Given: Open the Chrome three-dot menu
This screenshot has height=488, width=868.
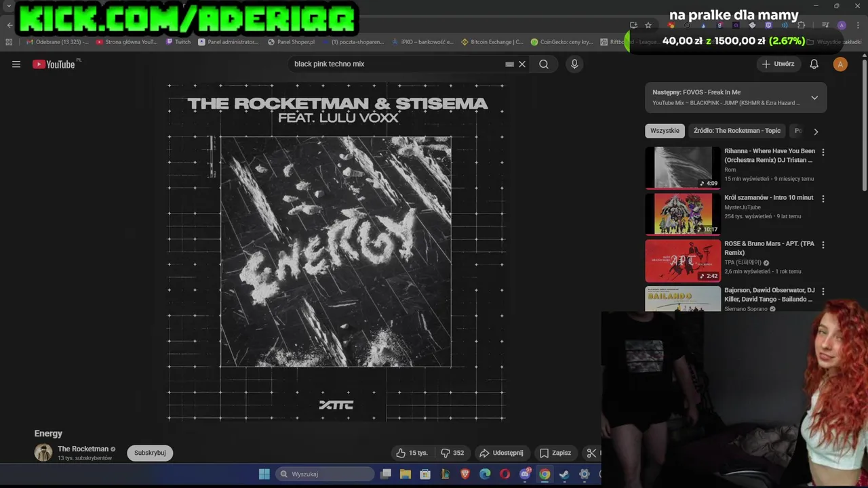Looking at the screenshot, I should coord(858,25).
